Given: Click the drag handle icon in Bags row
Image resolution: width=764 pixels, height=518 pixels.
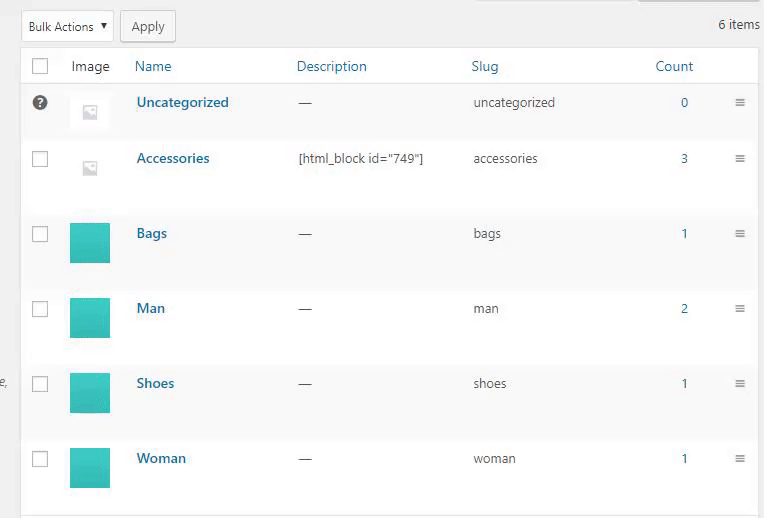Looking at the screenshot, I should click(740, 233).
